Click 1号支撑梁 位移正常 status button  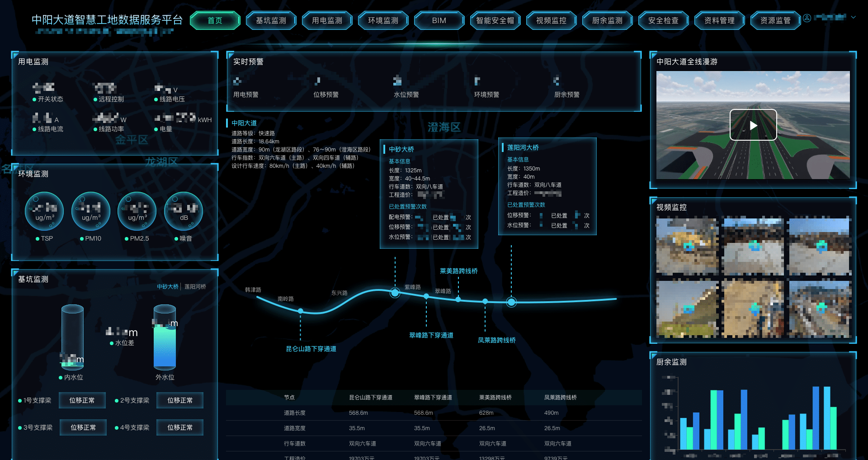coord(82,400)
